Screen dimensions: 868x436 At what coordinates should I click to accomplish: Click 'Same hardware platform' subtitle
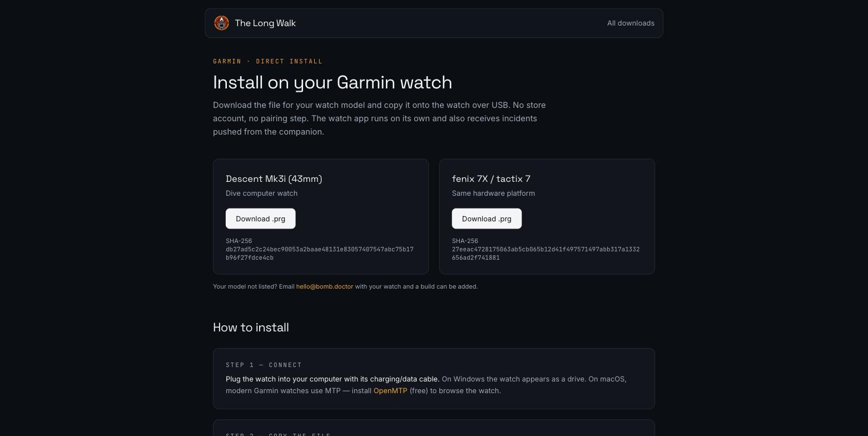pyautogui.click(x=493, y=193)
